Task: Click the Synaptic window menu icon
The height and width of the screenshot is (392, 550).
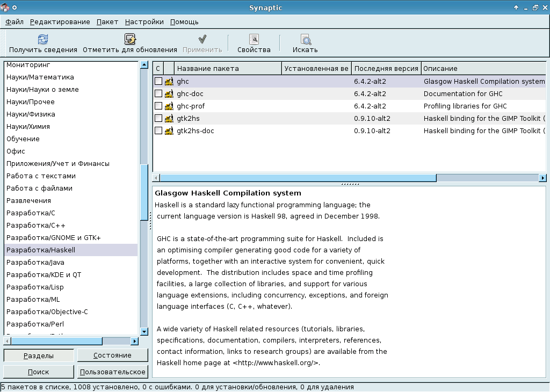Action: (5, 8)
